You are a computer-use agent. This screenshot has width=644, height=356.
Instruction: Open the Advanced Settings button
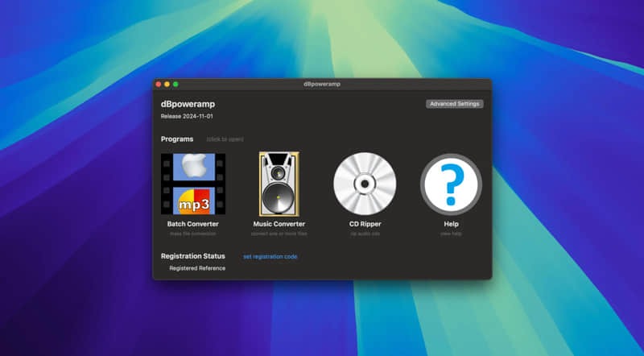coord(454,104)
